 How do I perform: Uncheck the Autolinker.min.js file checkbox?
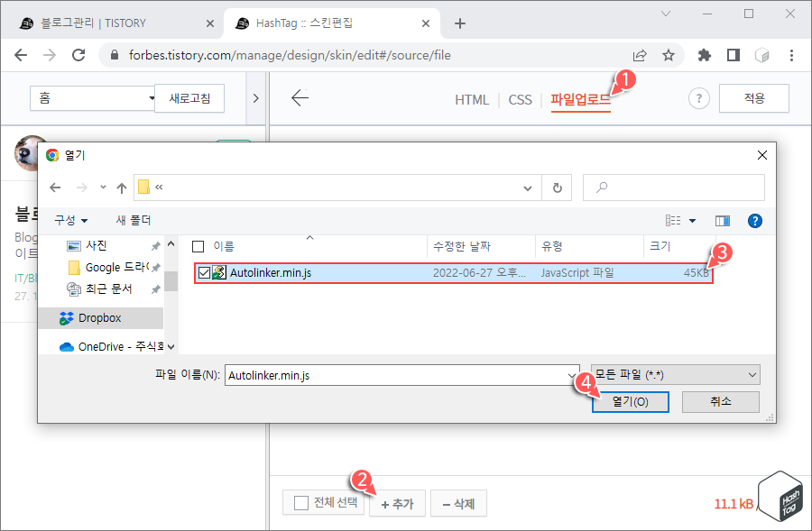tap(206, 272)
